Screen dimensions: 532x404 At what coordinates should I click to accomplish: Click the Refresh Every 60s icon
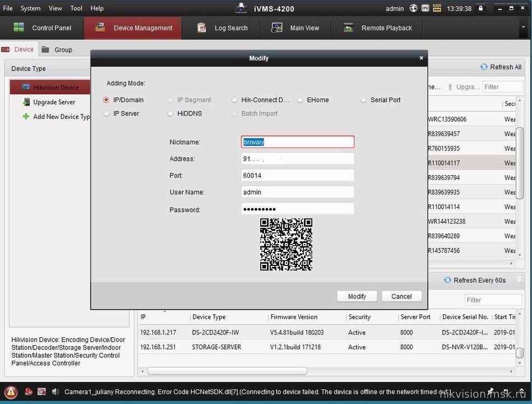tap(447, 280)
